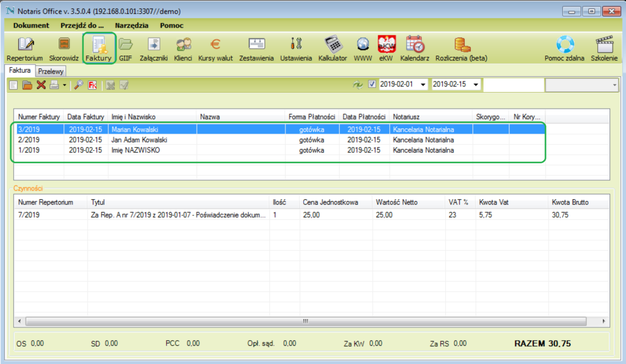Viewport: 626px width, 364px height.
Task: Select invoice 2/2019 row
Action: point(279,140)
